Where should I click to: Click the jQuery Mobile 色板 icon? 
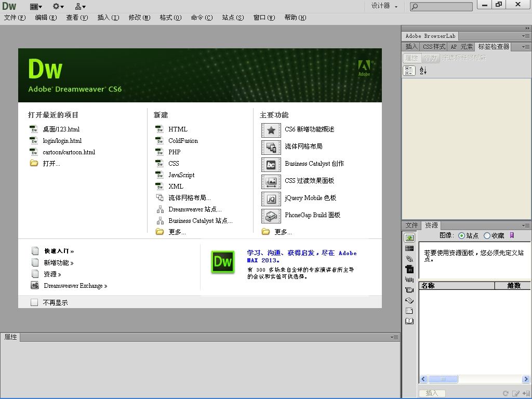pyautogui.click(x=271, y=199)
